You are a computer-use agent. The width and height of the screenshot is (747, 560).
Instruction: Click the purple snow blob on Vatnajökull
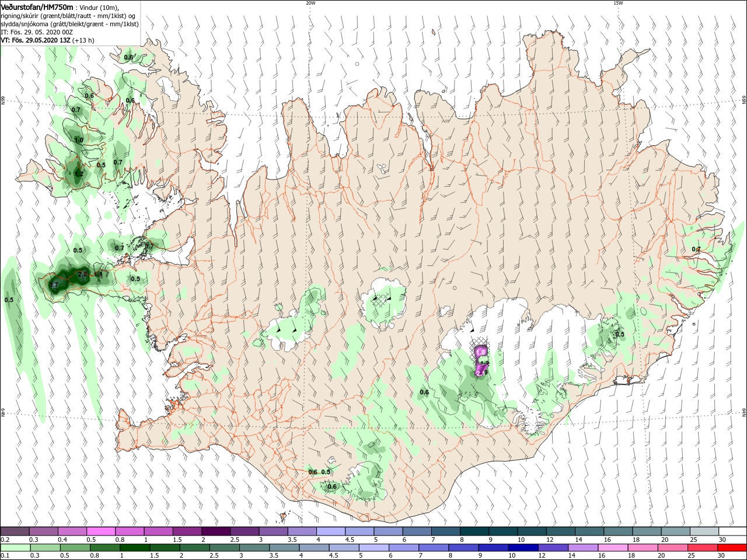(480, 360)
